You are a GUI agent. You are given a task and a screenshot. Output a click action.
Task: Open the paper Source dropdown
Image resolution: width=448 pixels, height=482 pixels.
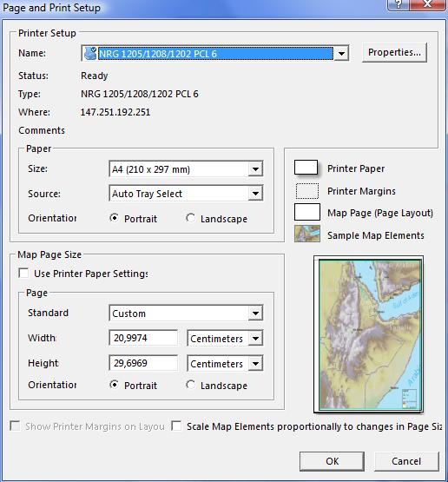(x=255, y=194)
